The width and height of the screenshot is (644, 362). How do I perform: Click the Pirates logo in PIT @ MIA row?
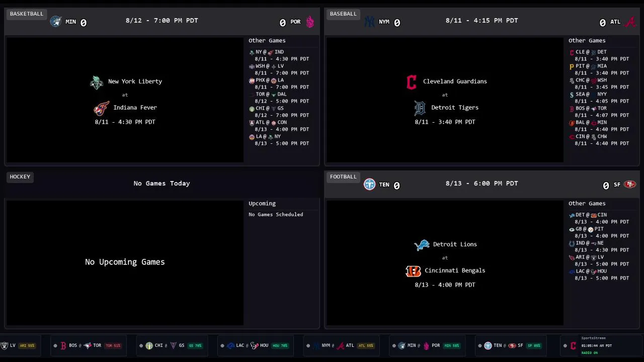point(572,66)
